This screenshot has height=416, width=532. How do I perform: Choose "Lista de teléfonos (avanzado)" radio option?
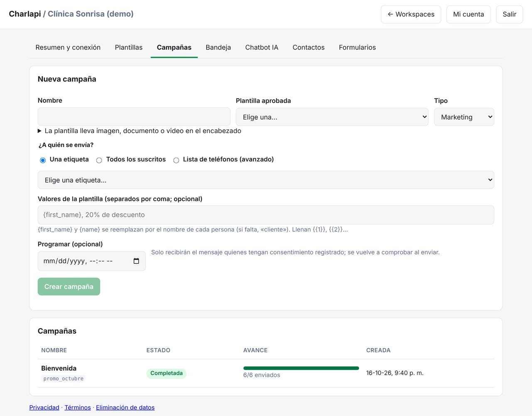[x=176, y=160]
